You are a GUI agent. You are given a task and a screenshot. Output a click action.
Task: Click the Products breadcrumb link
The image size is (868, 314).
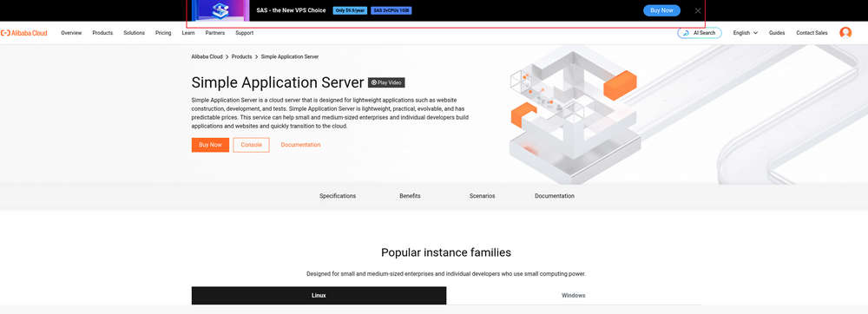coord(242,57)
